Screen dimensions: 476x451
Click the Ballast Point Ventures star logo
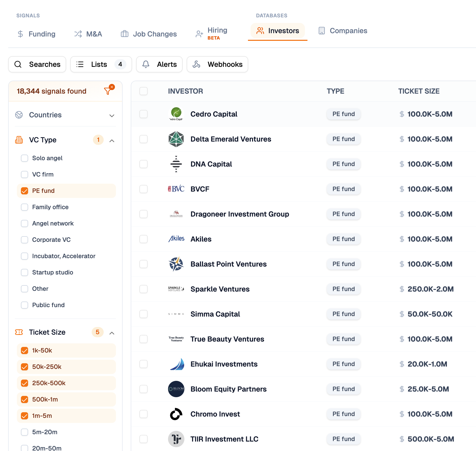click(176, 264)
